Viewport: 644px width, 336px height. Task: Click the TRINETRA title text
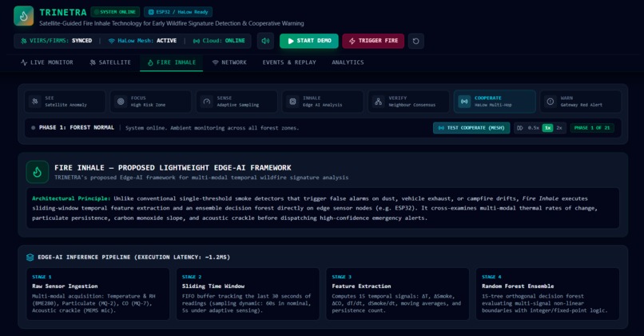(x=63, y=12)
